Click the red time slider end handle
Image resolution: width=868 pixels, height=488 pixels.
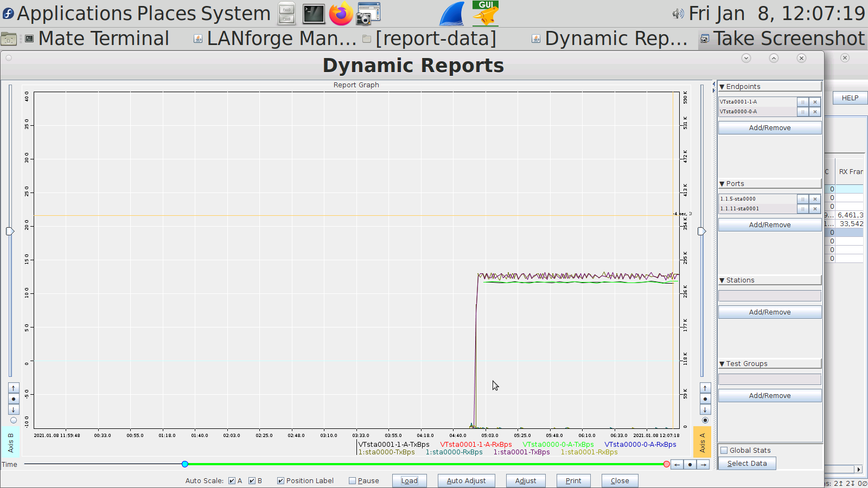click(667, 464)
